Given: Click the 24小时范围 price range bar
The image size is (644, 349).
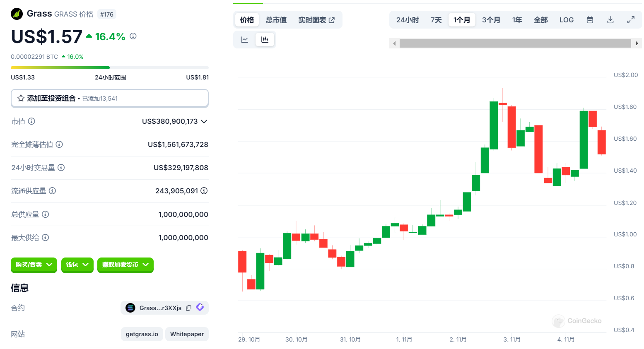Looking at the screenshot, I should (x=110, y=67).
